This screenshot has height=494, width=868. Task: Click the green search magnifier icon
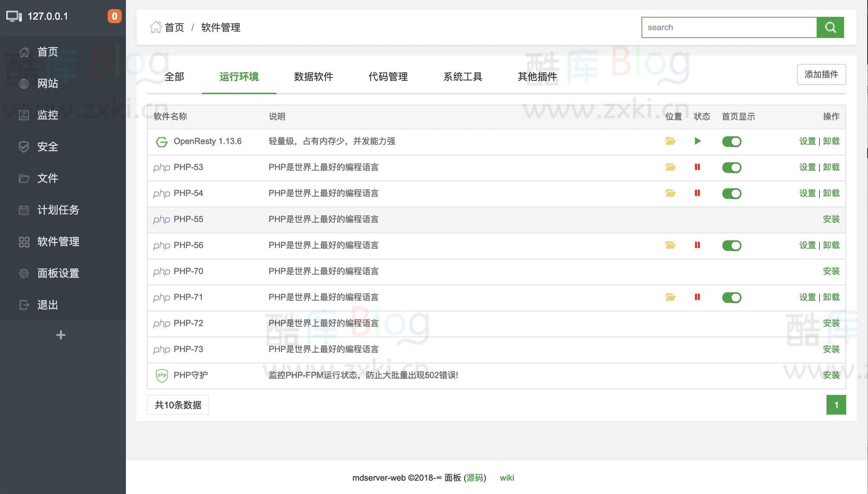click(x=830, y=27)
